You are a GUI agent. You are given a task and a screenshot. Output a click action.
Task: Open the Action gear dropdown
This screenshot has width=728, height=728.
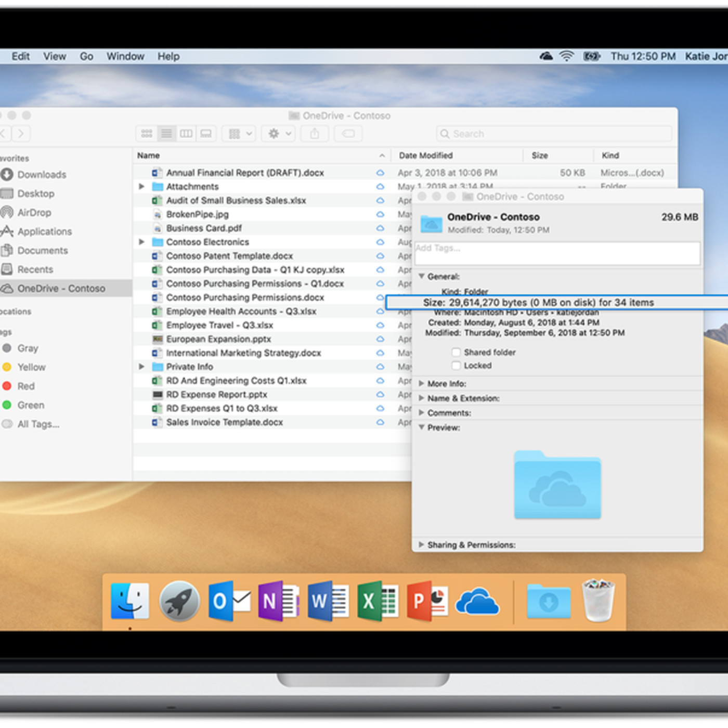pyautogui.click(x=279, y=134)
